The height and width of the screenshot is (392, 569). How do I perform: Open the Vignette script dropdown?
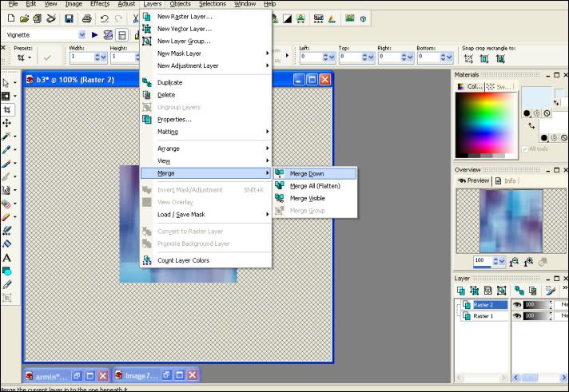(82, 35)
